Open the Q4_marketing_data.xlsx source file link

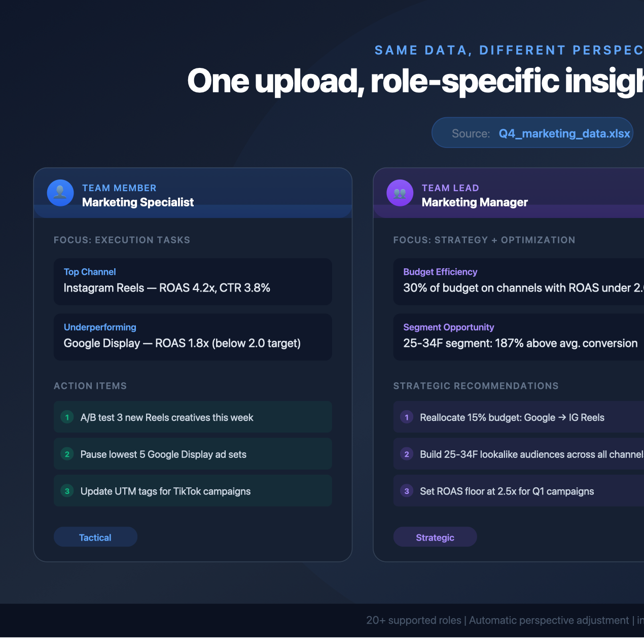(564, 133)
